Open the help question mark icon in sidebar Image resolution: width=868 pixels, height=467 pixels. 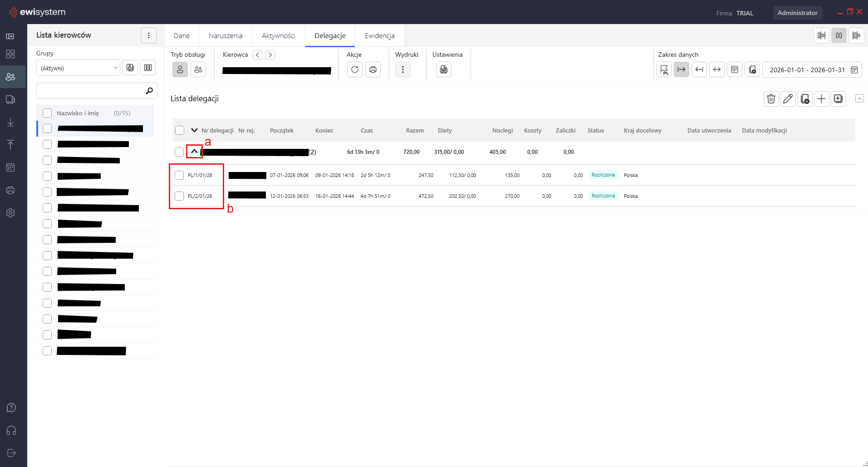click(x=11, y=408)
